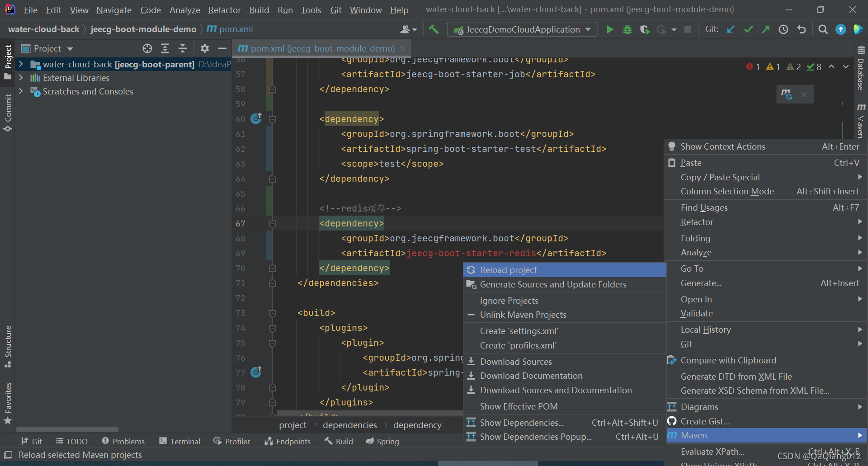
Task: Open the Favorites tool window
Action: click(x=8, y=404)
